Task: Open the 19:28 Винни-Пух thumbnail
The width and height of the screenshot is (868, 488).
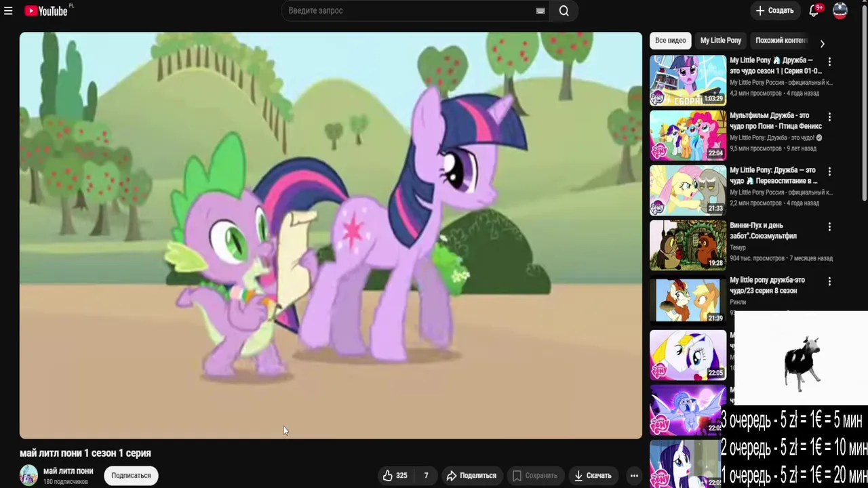Action: [688, 245]
